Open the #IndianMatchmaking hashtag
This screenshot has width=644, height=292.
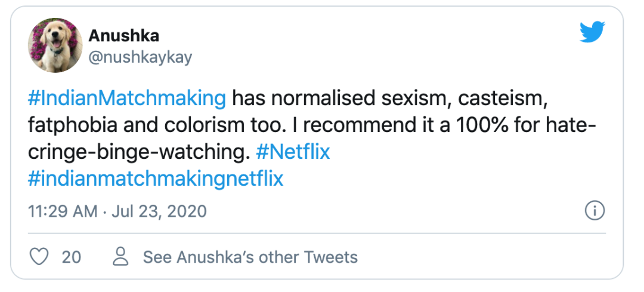(127, 99)
